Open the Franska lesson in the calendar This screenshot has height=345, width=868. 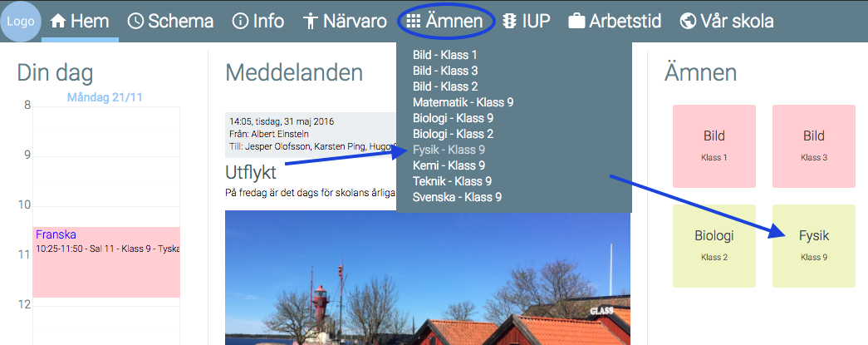pos(106,262)
